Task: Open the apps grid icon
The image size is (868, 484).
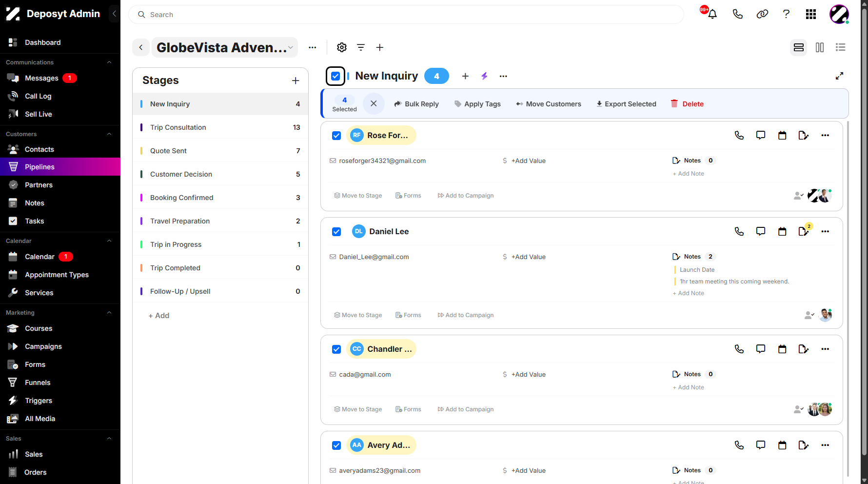Action: 811,14
